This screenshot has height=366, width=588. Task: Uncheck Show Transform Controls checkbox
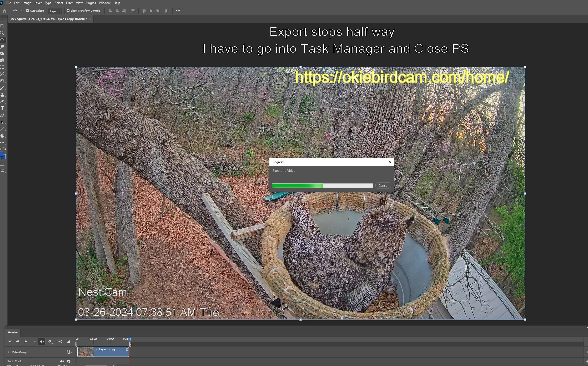coord(68,11)
